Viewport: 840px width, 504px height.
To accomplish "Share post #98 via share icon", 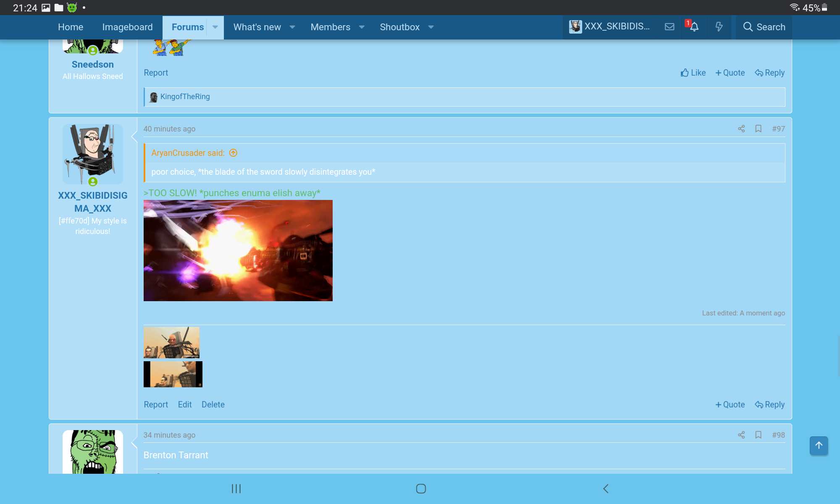I will [741, 435].
